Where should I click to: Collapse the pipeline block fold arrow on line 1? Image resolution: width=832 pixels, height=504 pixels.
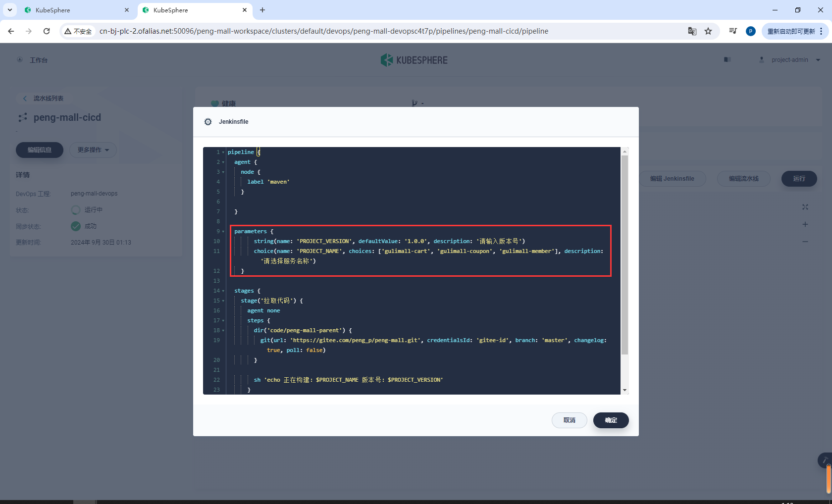(223, 152)
